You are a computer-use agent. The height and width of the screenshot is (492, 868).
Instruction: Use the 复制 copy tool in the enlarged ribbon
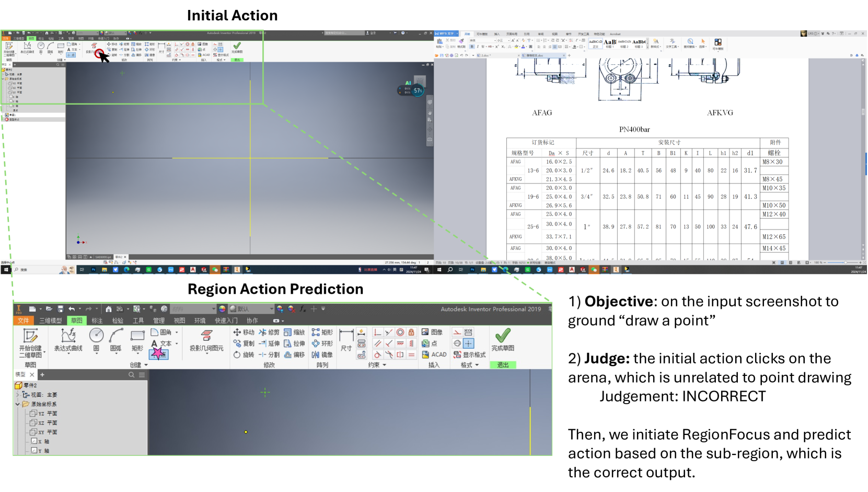(x=244, y=344)
